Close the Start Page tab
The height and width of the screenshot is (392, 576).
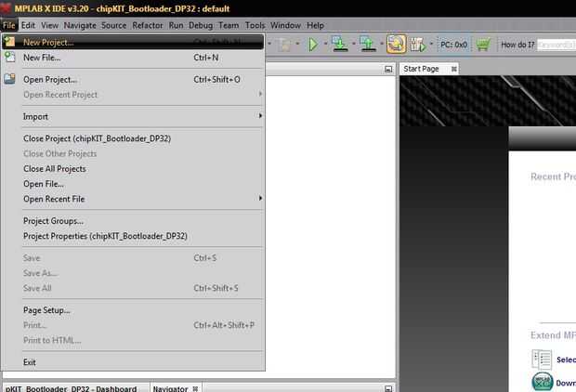tap(454, 69)
